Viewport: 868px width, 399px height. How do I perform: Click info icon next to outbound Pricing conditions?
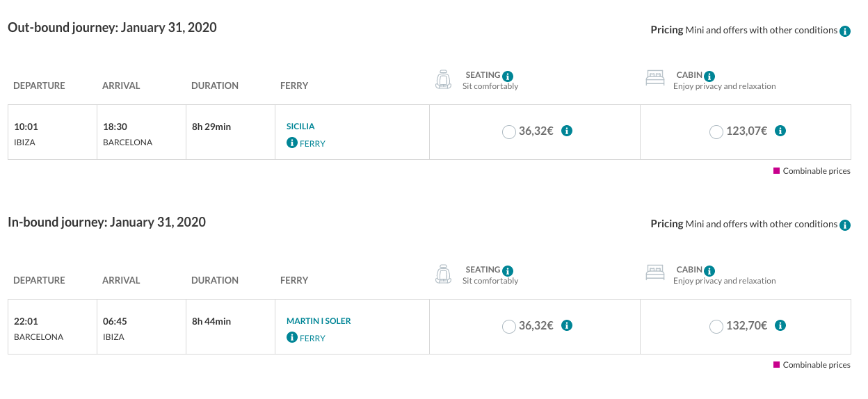coord(845,31)
